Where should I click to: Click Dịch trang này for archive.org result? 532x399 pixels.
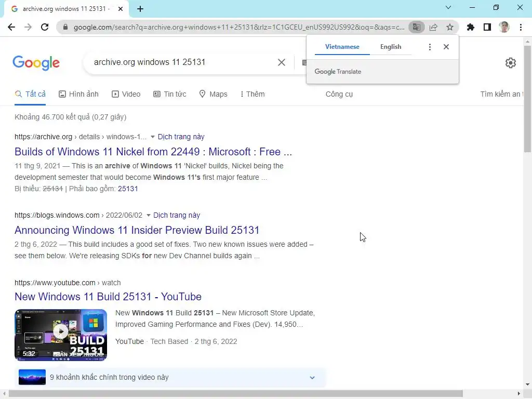[181, 137]
